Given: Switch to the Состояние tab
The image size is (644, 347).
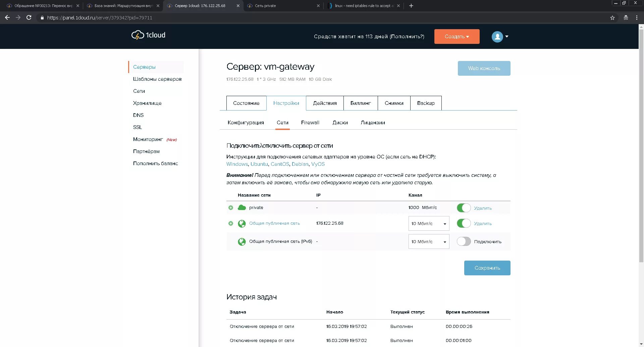Looking at the screenshot, I should (246, 103).
